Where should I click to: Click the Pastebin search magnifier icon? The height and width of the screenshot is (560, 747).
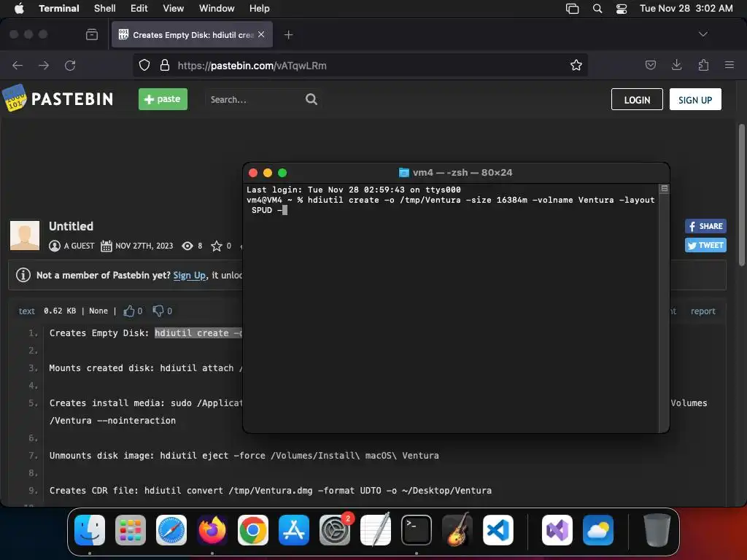(x=311, y=99)
